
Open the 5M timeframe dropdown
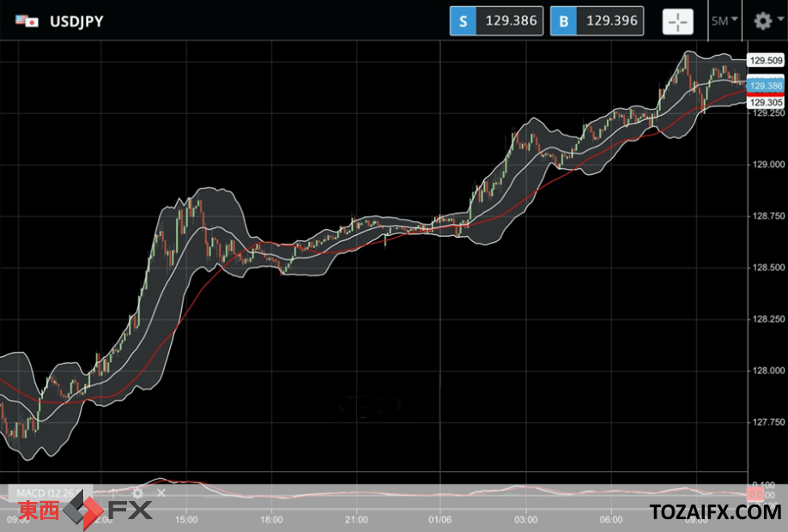tap(724, 21)
